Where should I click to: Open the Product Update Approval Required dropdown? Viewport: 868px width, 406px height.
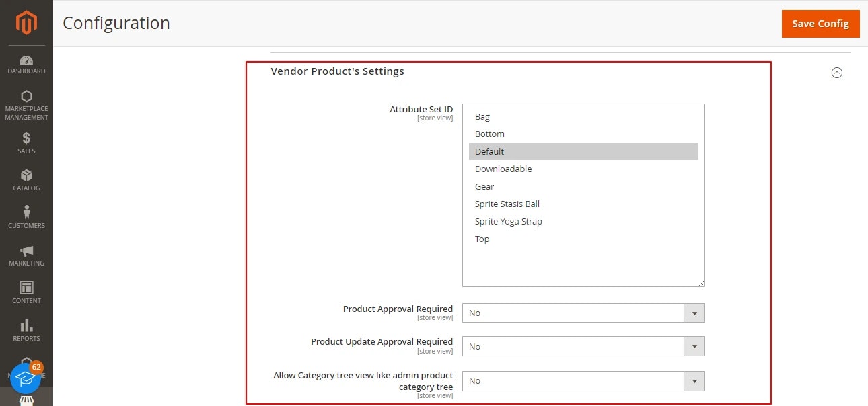point(583,346)
